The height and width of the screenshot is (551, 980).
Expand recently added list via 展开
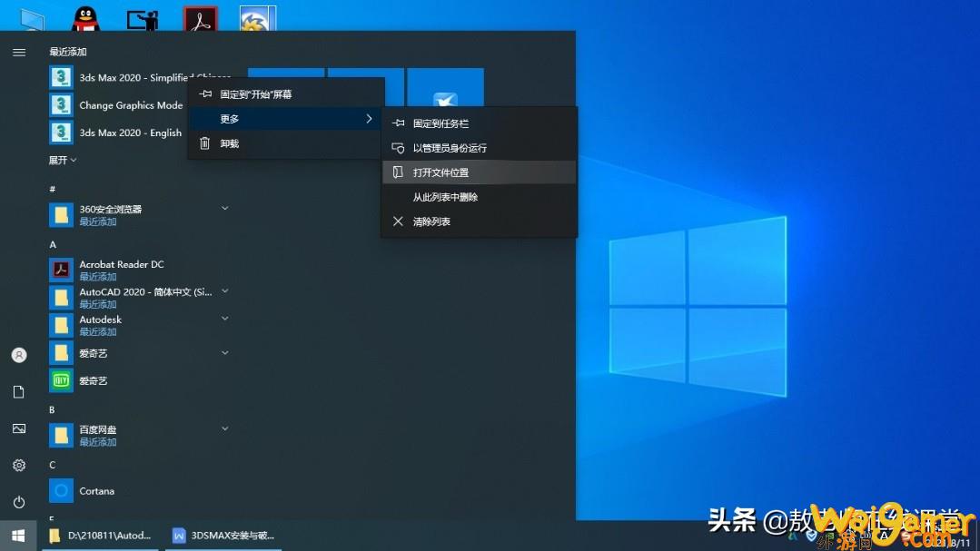point(63,161)
